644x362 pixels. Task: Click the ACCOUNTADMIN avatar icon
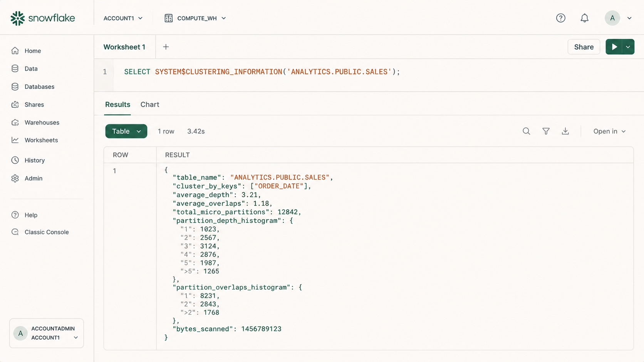[20, 333]
